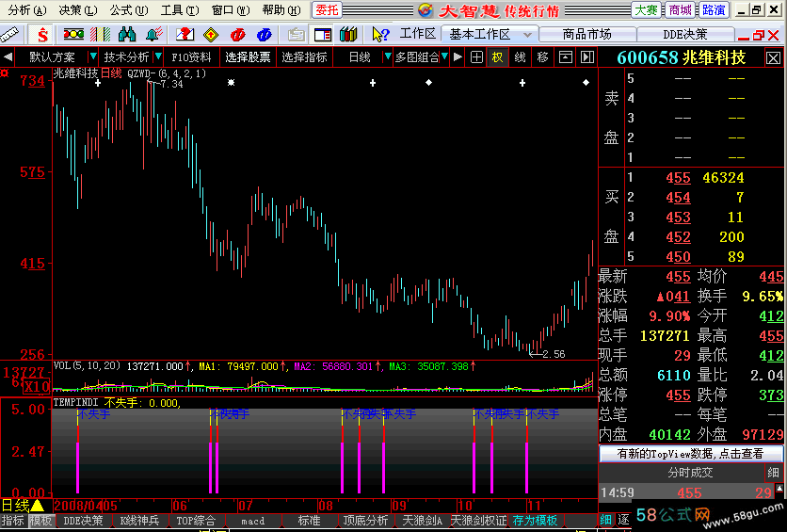Click the 委托 order button
Viewport: 787px width, 532px height.
pyautogui.click(x=328, y=10)
